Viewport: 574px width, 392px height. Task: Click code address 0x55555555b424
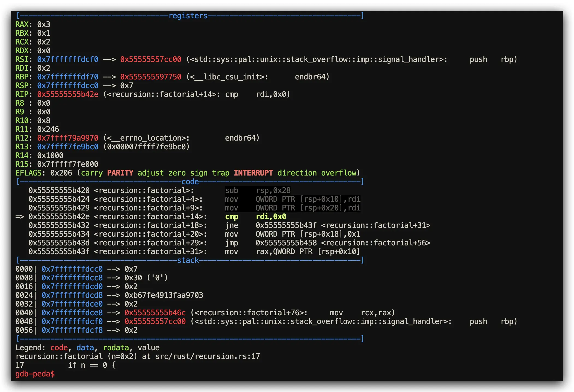59,199
